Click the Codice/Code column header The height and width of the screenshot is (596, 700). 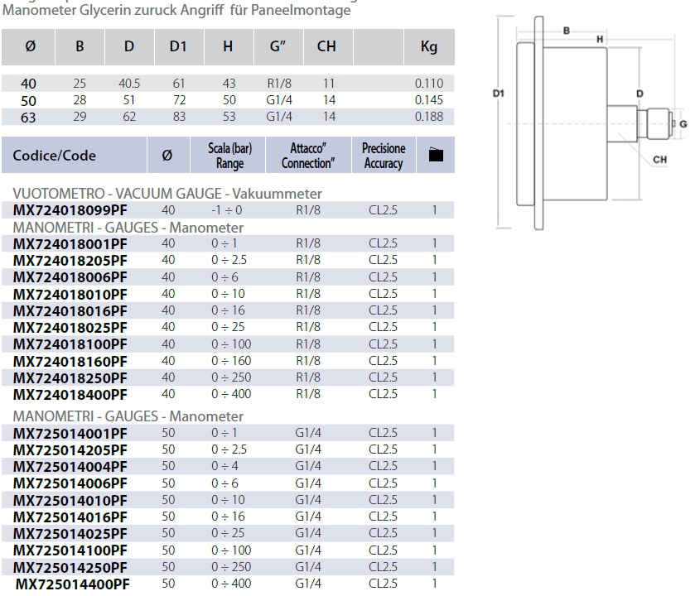tap(55, 156)
